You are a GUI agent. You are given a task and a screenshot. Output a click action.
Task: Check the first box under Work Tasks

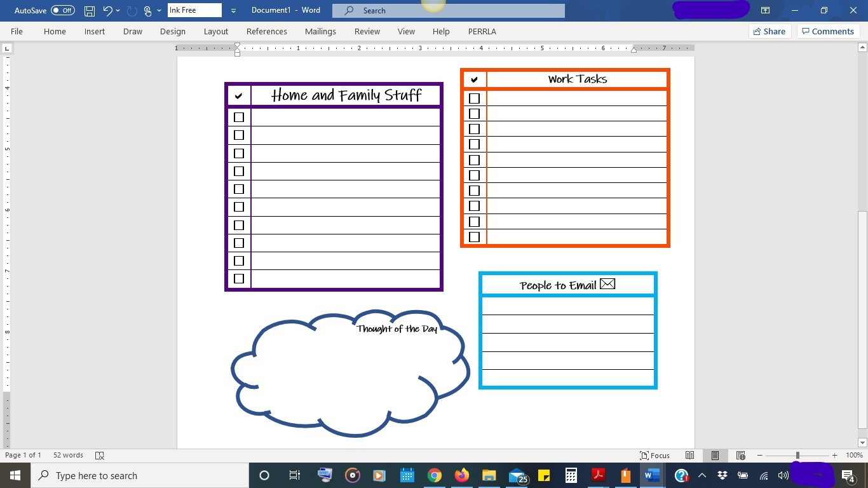click(x=474, y=98)
